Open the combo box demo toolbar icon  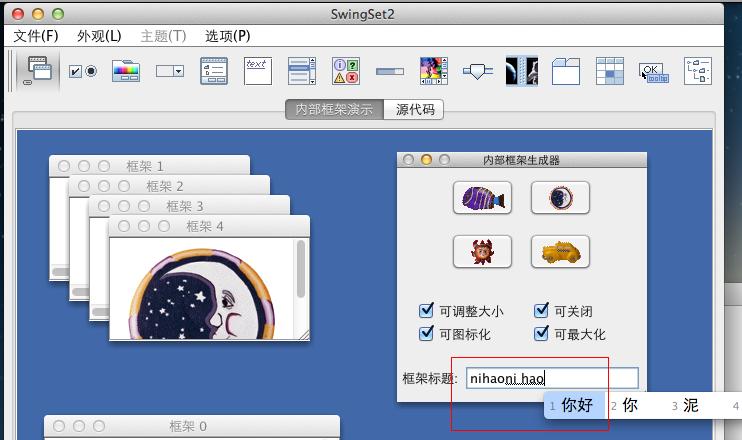pos(170,71)
